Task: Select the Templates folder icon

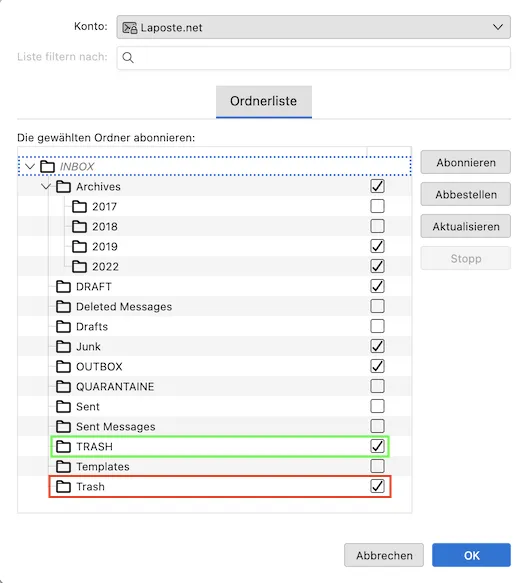Action: [x=63, y=467]
